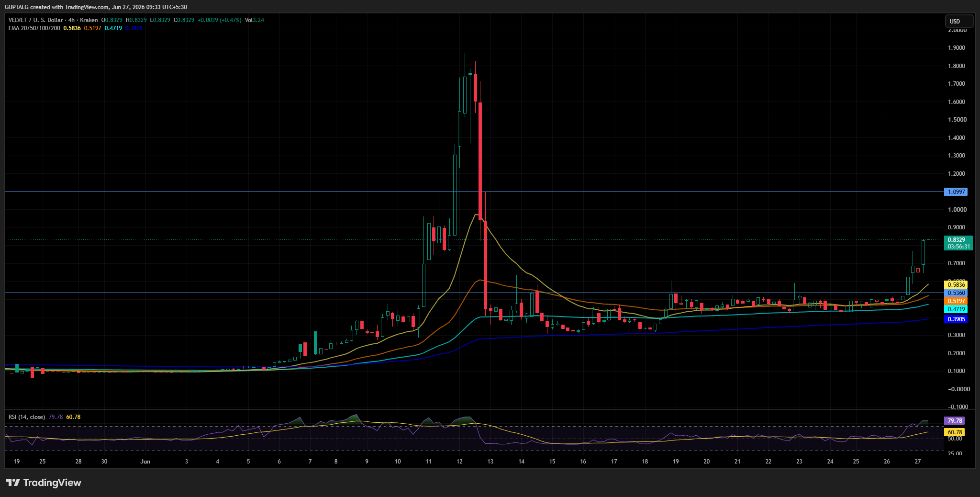Click the 1.0000 price axis tick
Screen dimensions: 980x497
(957, 210)
